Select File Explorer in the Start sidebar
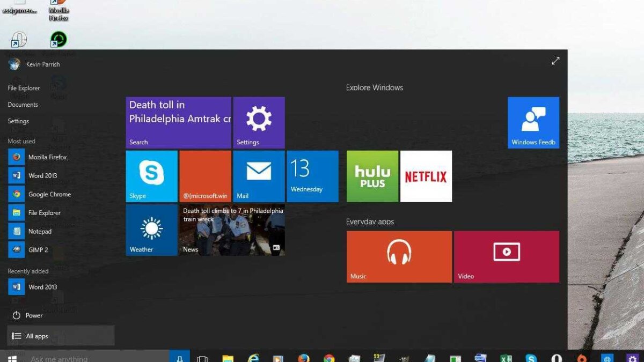This screenshot has width=644, height=362. [24, 88]
